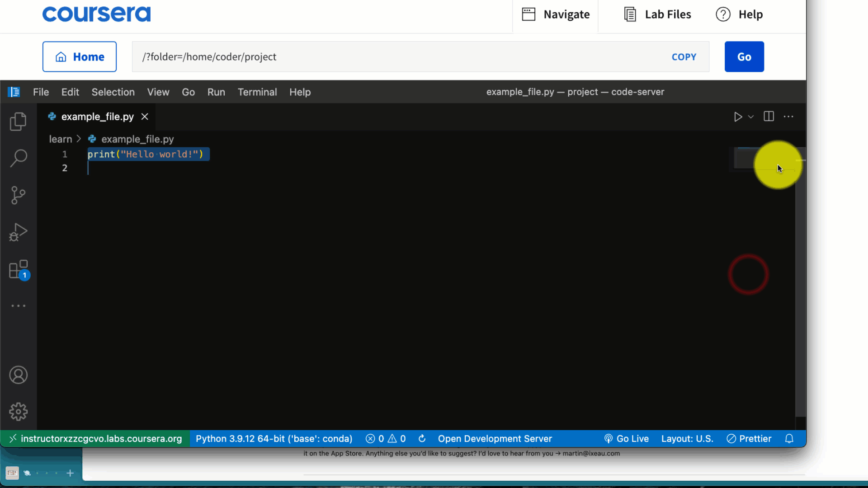
Task: Open the Problems panel via errors and warnings counts
Action: click(386, 439)
